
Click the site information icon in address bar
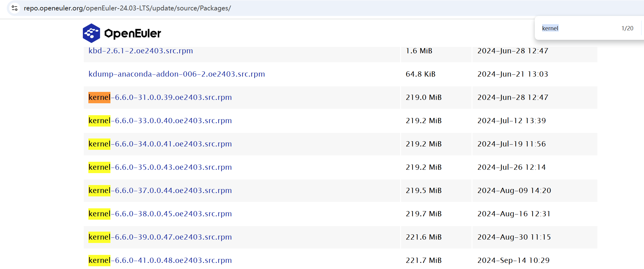14,8
